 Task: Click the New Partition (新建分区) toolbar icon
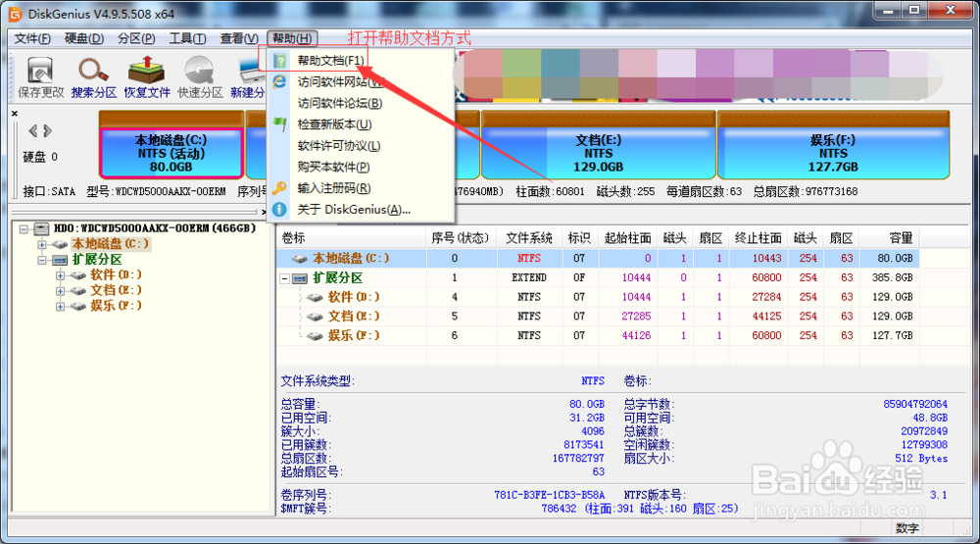coord(251,70)
